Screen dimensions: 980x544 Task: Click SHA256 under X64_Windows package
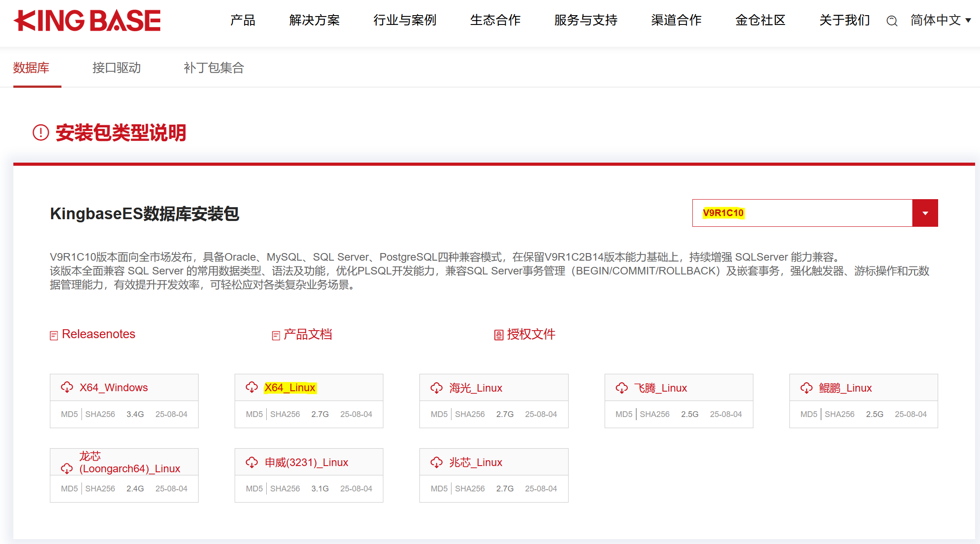[100, 414]
